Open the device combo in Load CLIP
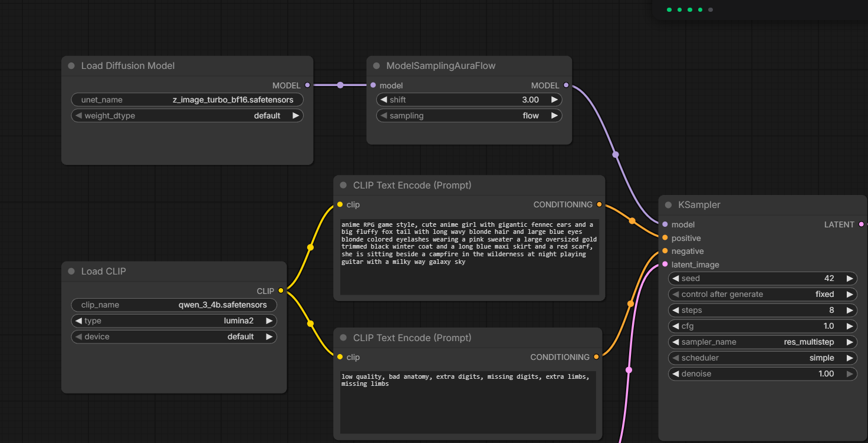The width and height of the screenshot is (868, 443). coord(174,336)
